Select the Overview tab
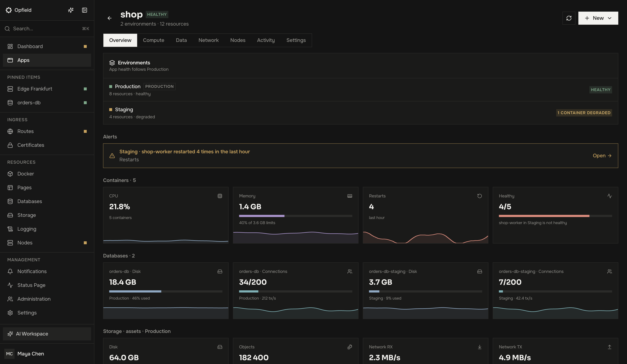Image resolution: width=627 pixels, height=364 pixels. pyautogui.click(x=120, y=40)
